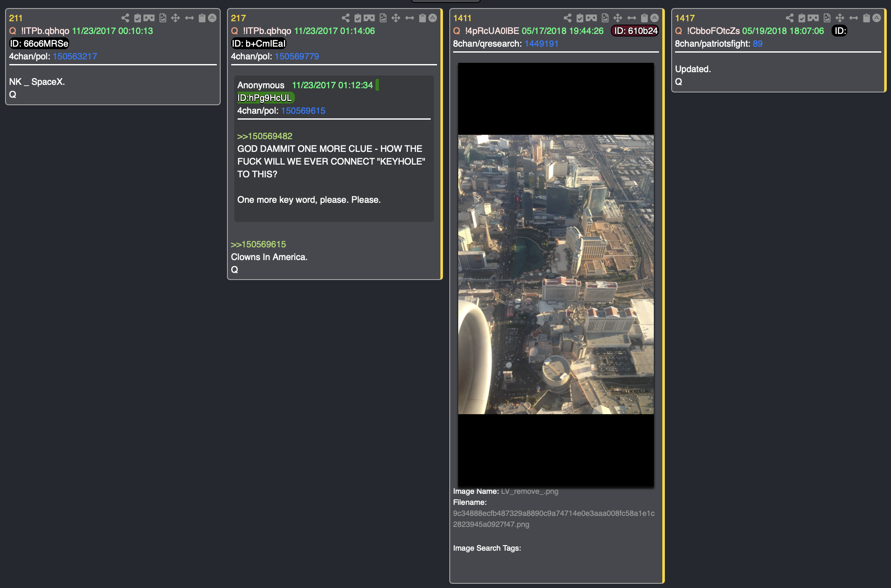Click the clipboard-check icon on post 1417
This screenshot has height=588, width=891.
click(x=802, y=18)
